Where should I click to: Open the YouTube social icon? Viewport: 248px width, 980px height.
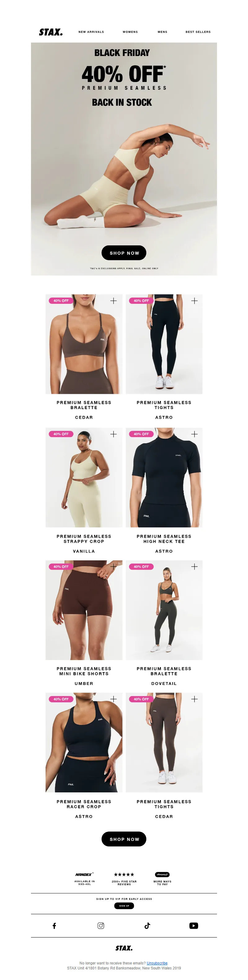point(194,926)
